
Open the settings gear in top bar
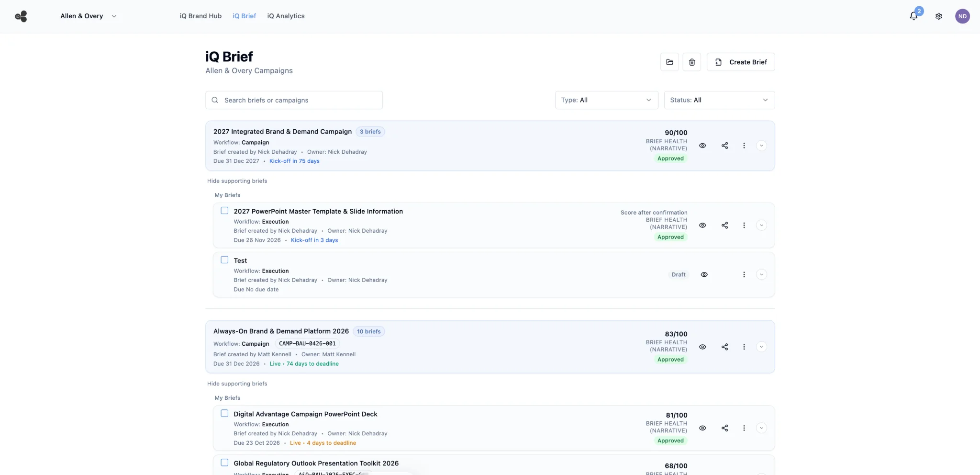pos(939,16)
